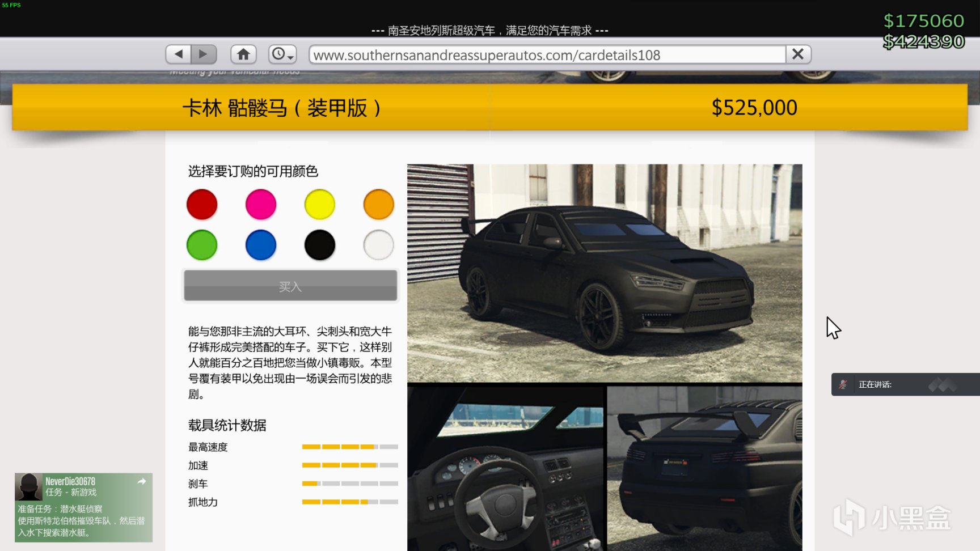
Task: Click the gray 买入 purchase button
Action: [290, 286]
